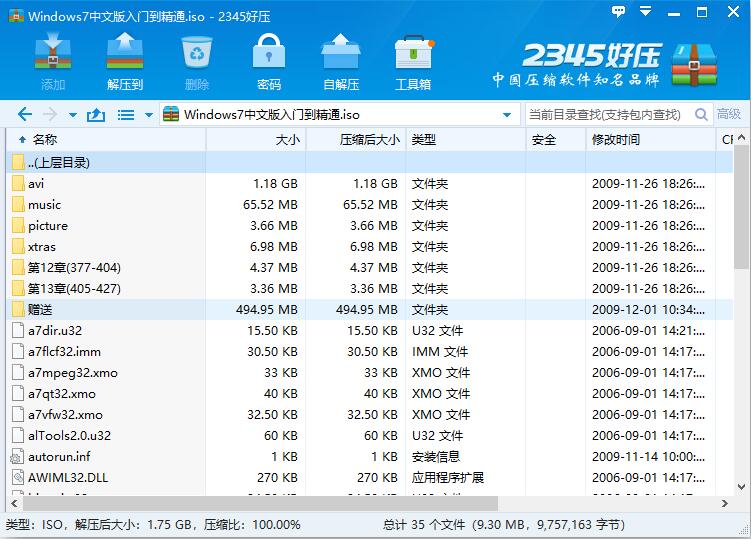Image resolution: width=751 pixels, height=539 pixels.
Task: Select the ..(上层目录) parent row
Action: (x=370, y=162)
